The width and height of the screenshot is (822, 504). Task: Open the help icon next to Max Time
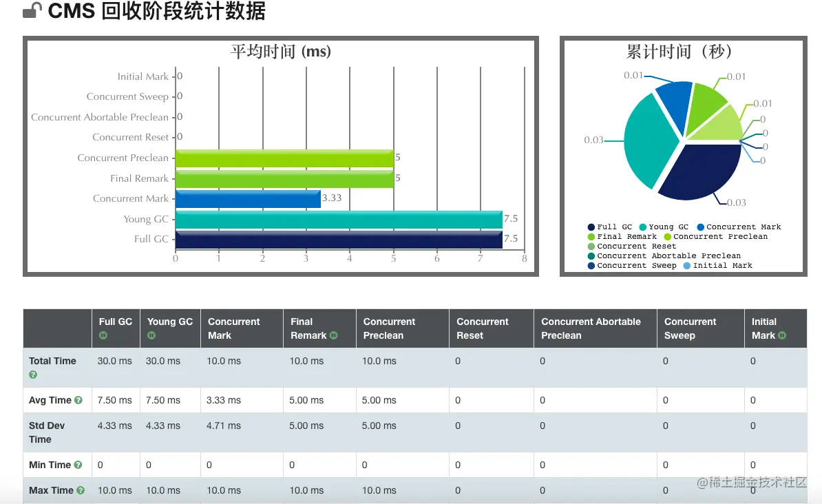tap(81, 490)
